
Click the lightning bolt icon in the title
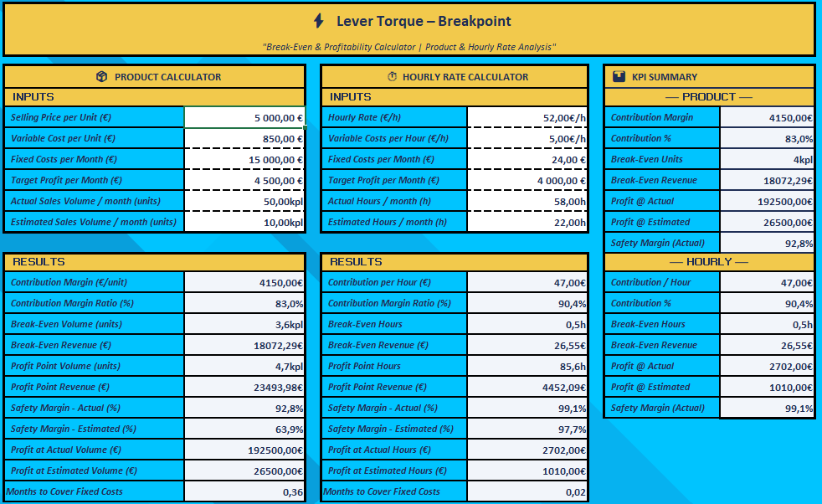[318, 21]
